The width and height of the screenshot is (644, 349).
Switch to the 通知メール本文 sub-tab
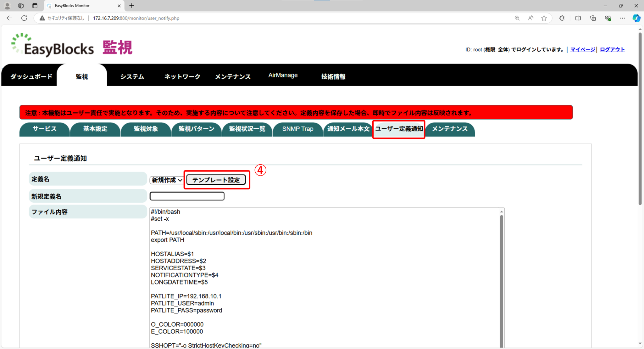348,129
